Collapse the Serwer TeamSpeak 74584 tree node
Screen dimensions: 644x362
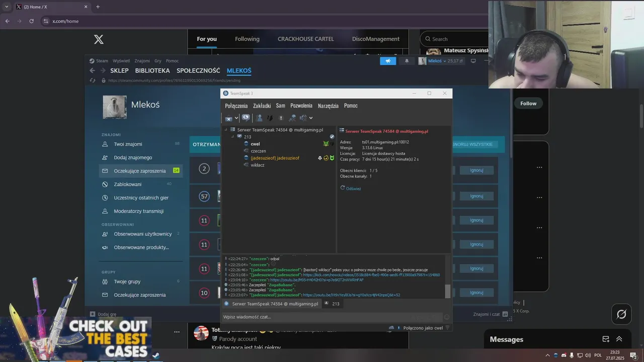point(226,130)
